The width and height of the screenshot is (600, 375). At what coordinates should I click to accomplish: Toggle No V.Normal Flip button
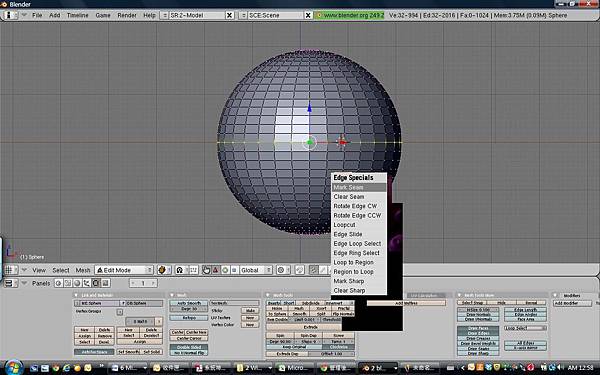click(x=189, y=352)
